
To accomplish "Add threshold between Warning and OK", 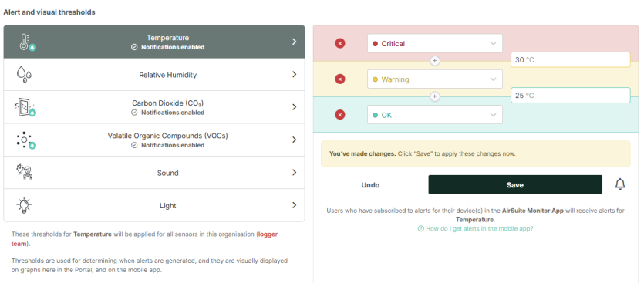I will 434,96.
